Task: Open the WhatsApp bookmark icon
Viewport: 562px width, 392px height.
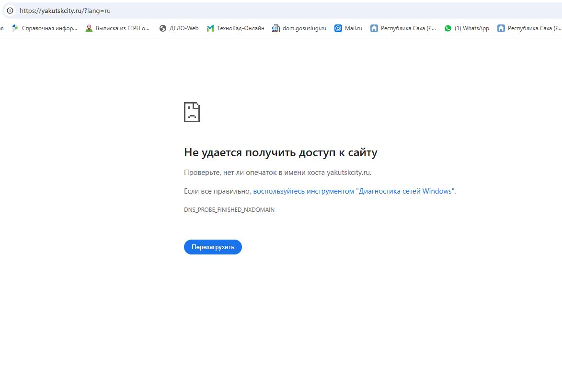Action: 447,28
